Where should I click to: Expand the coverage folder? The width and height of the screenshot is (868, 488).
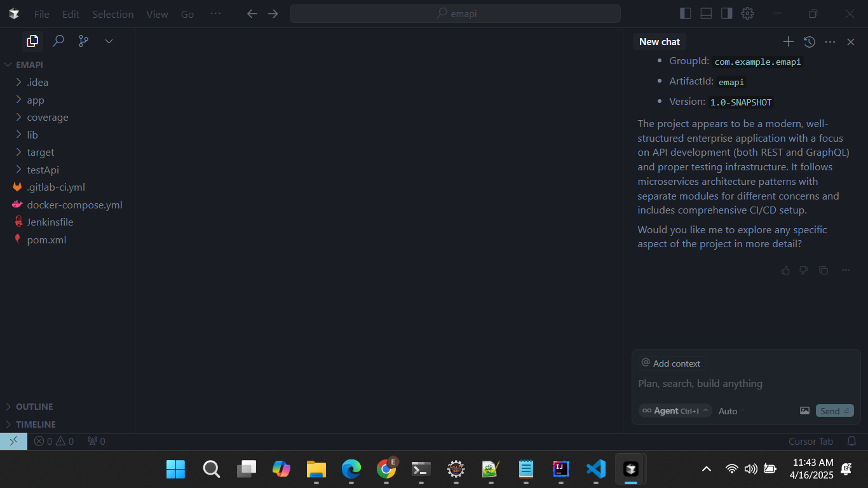(x=67, y=118)
